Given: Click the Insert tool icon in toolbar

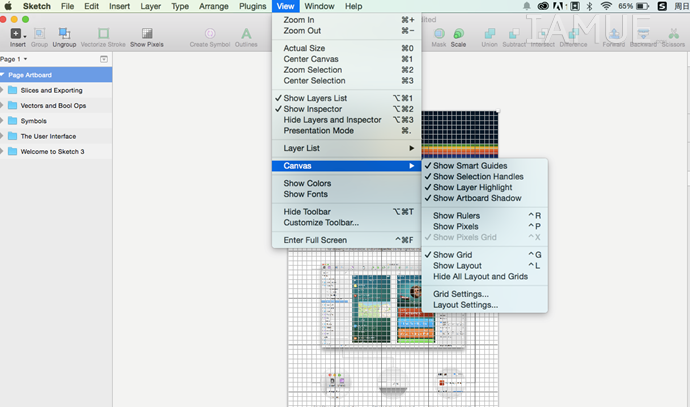Looking at the screenshot, I should (15, 33).
